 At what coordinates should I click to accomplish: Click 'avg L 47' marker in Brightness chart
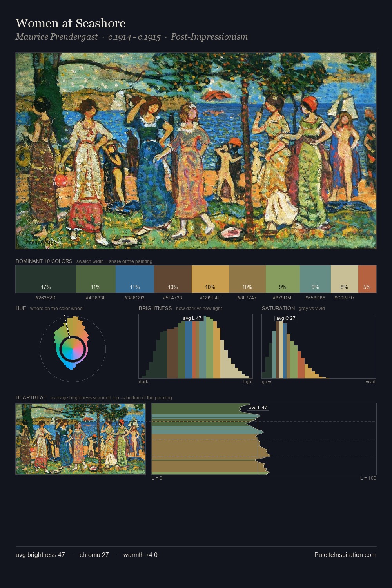(192, 318)
